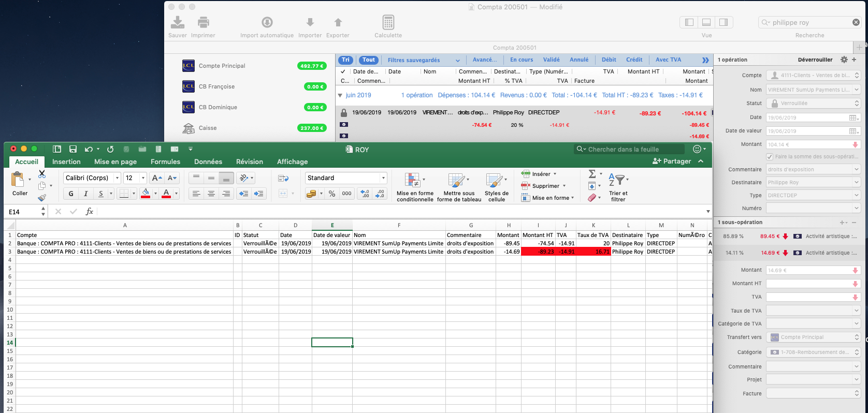This screenshot has height=413, width=868.
Task: Click Exporter arrow icon in Compta
Action: (x=338, y=22)
